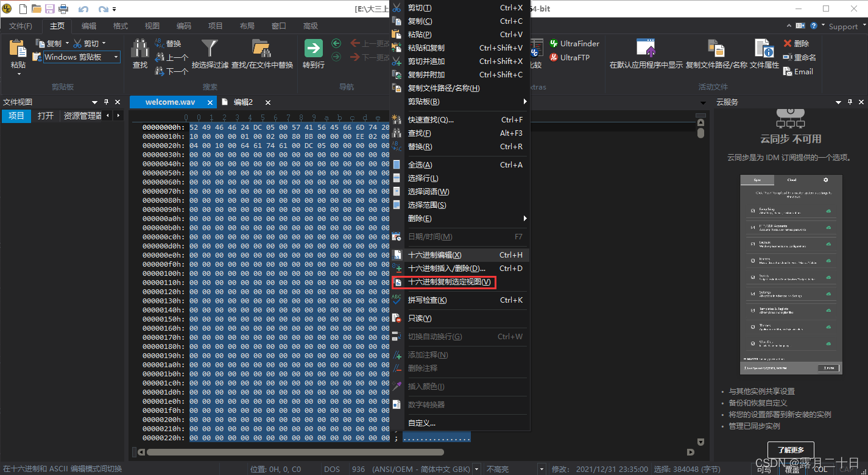Open 剪贴板(B) submenu in context menu
Image resolution: width=868 pixels, height=475 pixels.
pyautogui.click(x=460, y=102)
